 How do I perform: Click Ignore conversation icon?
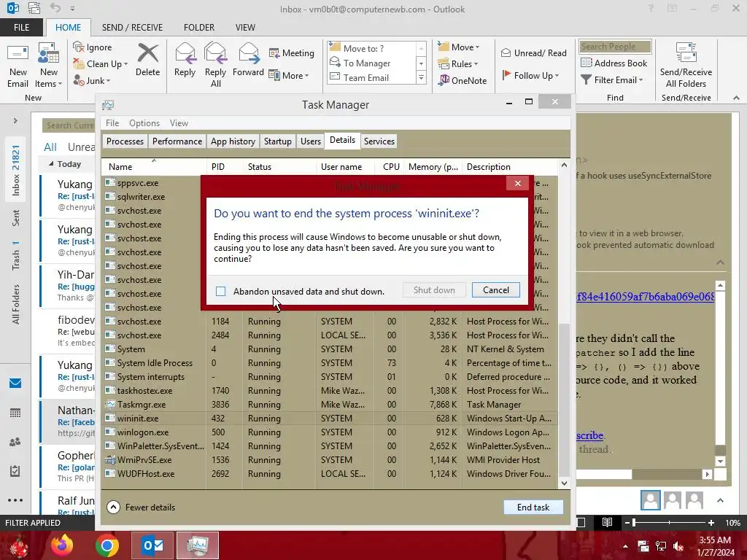[x=93, y=47]
